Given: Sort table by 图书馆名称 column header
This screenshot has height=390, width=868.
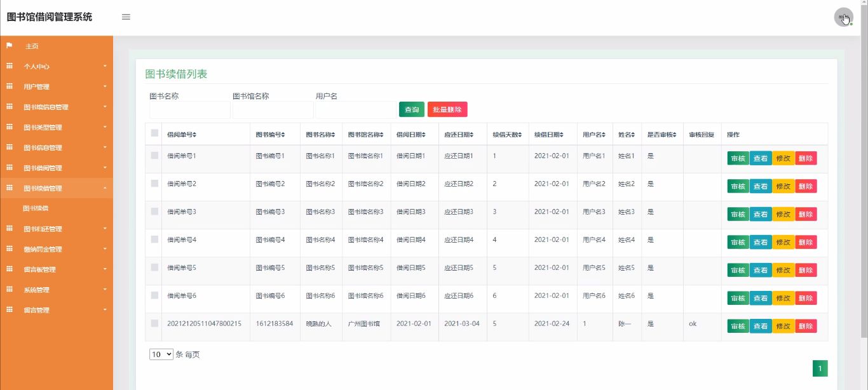Looking at the screenshot, I should 366,135.
